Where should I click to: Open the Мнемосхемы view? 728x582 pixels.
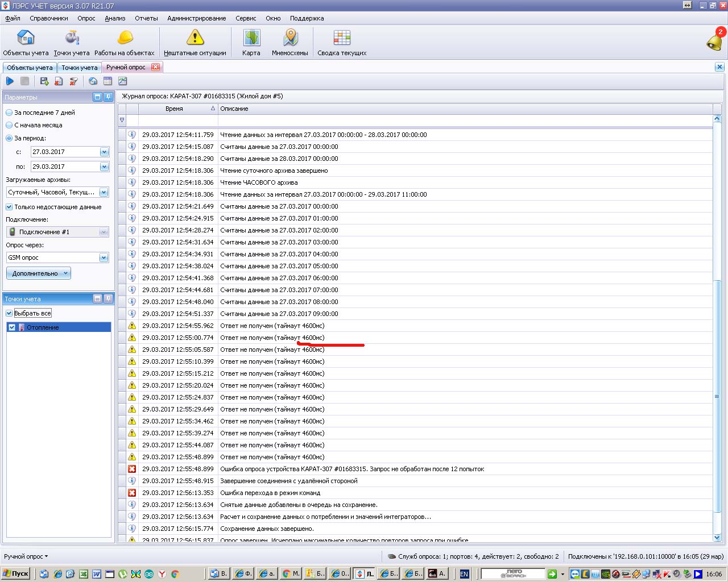[x=290, y=43]
